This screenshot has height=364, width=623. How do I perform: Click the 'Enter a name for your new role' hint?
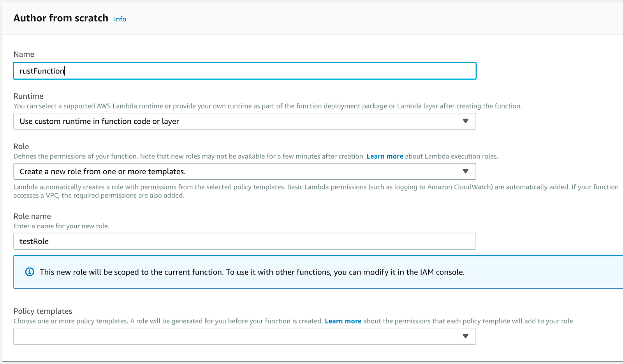(x=62, y=226)
